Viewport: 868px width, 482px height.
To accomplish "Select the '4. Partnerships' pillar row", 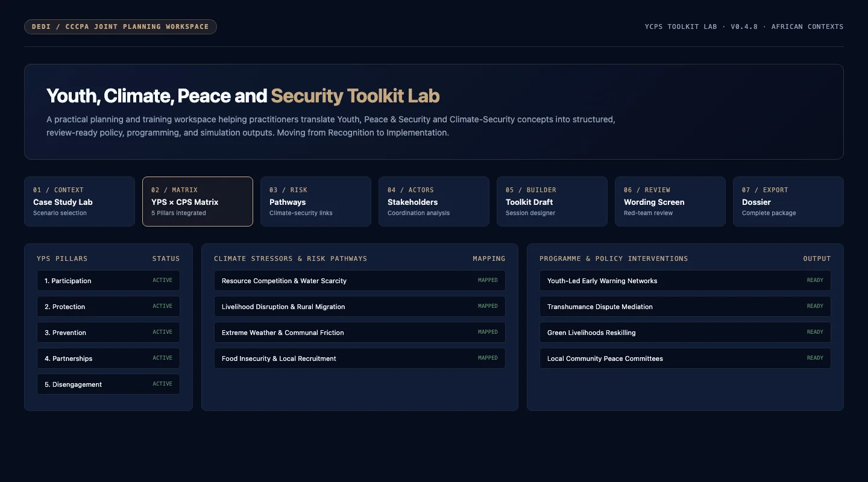I will [108, 358].
